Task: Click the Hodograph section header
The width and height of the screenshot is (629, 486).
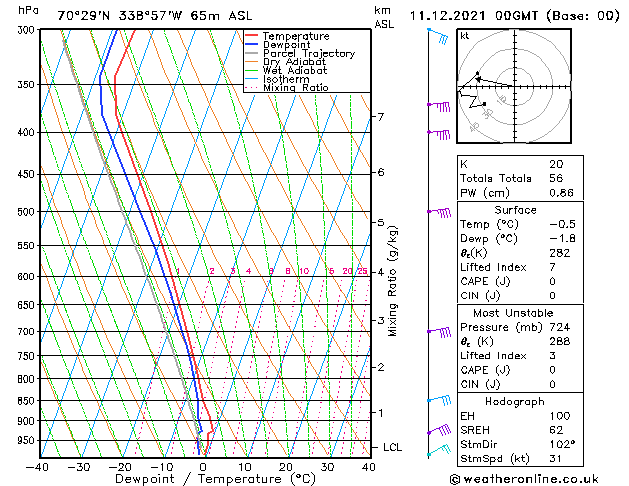Action: tap(515, 401)
